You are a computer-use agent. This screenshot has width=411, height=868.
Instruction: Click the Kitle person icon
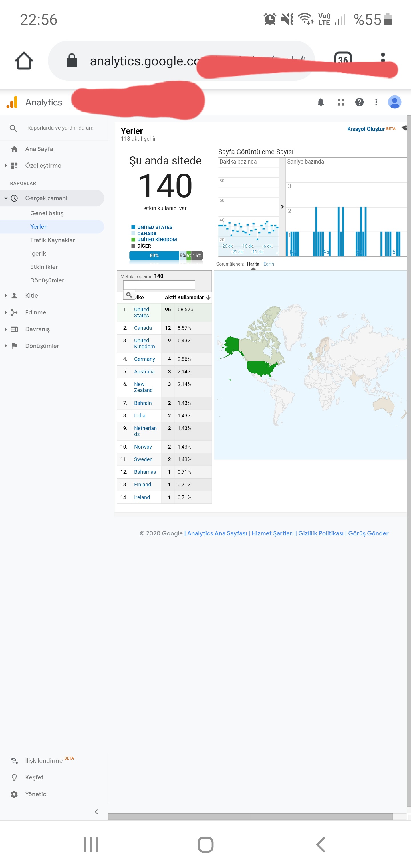14,296
